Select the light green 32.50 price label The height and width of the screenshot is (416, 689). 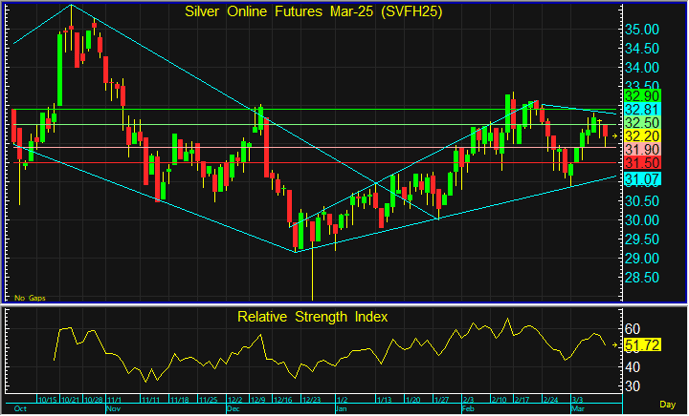640,121
